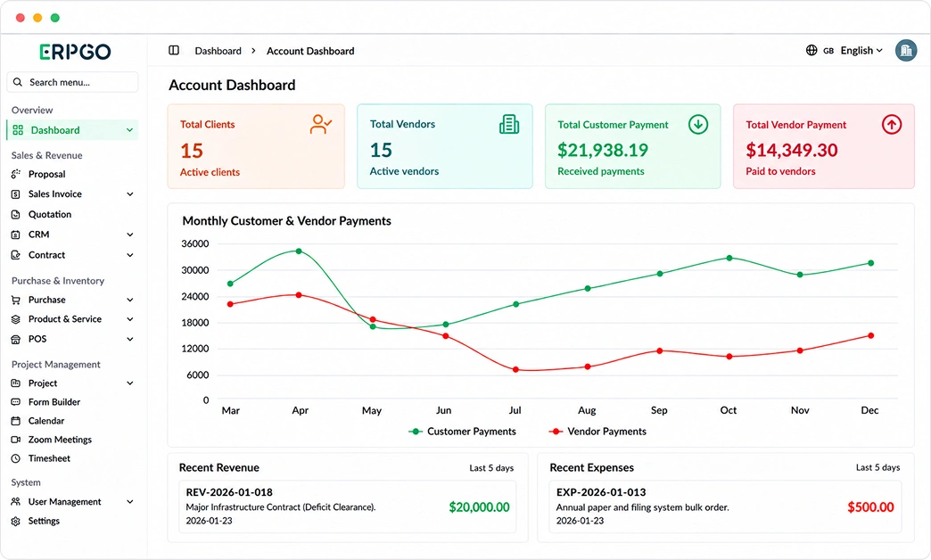Click the Total Customer Payment card
The height and width of the screenshot is (560, 931).
[x=633, y=146]
